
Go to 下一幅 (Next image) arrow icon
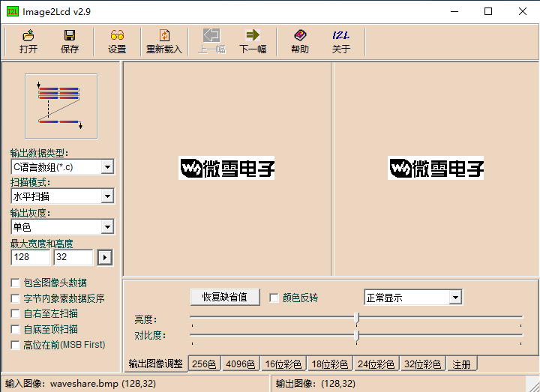[x=253, y=35]
